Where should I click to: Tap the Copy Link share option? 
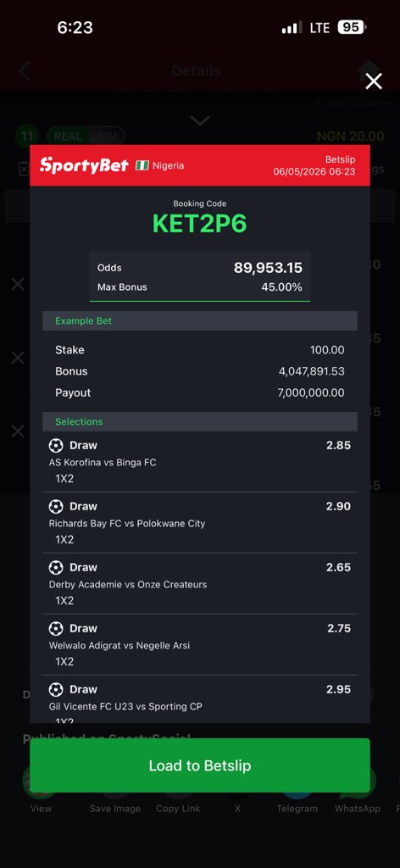pos(178,808)
